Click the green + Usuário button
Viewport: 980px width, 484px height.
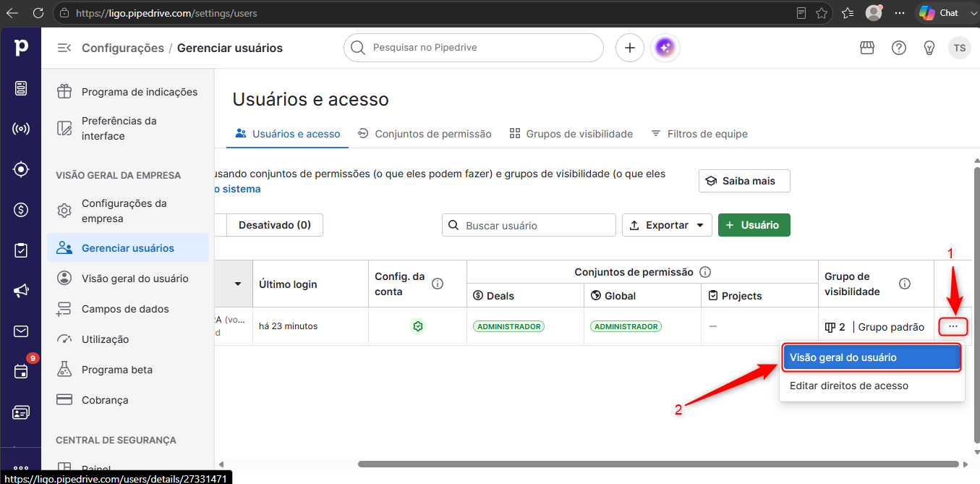(754, 225)
